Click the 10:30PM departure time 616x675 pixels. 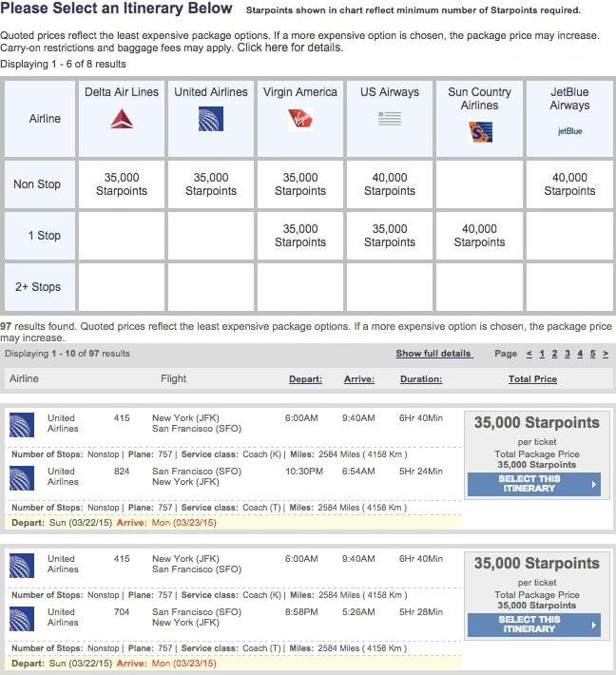pyautogui.click(x=304, y=472)
